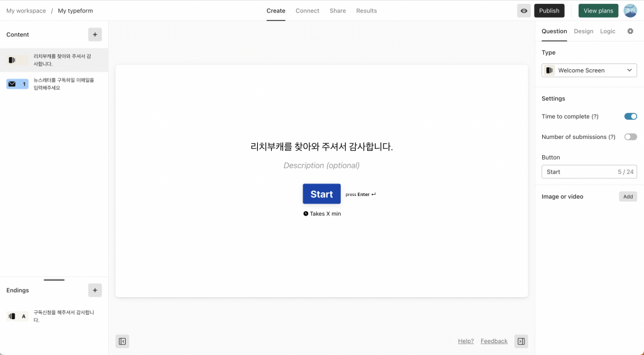
Task: Turn off Time to complete toggle
Action: (630, 117)
